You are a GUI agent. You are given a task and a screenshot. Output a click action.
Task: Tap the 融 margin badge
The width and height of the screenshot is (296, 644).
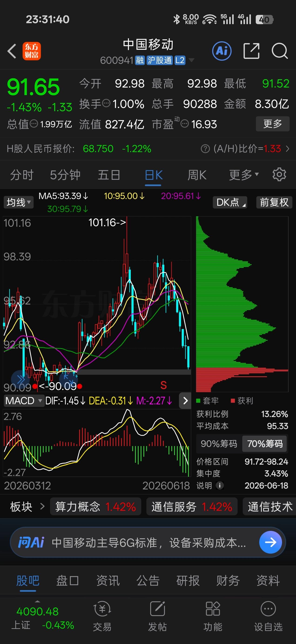tap(140, 60)
